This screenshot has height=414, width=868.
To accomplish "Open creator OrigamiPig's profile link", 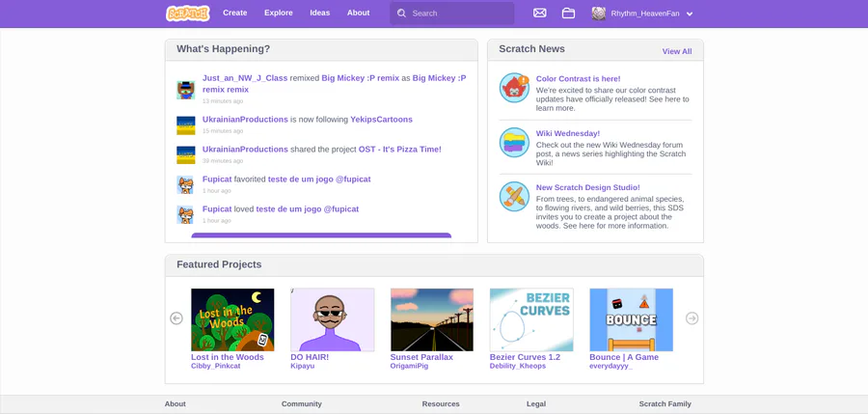I will point(409,366).
